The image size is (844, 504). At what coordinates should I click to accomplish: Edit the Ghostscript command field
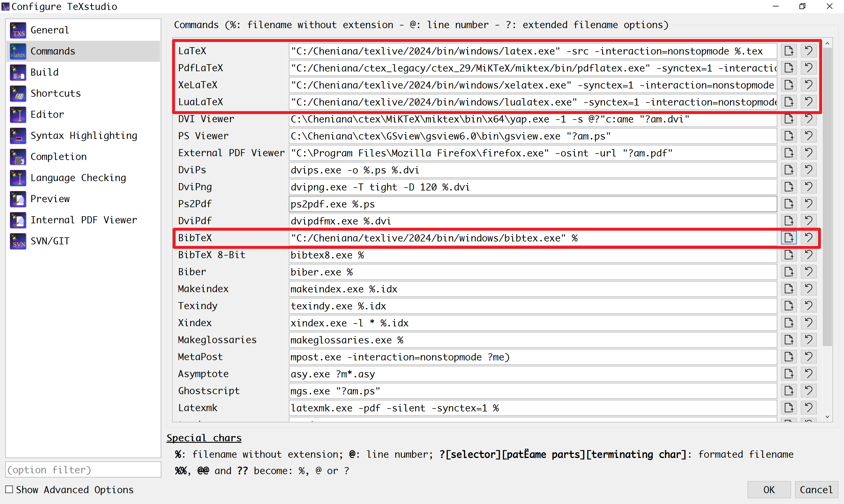pyautogui.click(x=532, y=391)
